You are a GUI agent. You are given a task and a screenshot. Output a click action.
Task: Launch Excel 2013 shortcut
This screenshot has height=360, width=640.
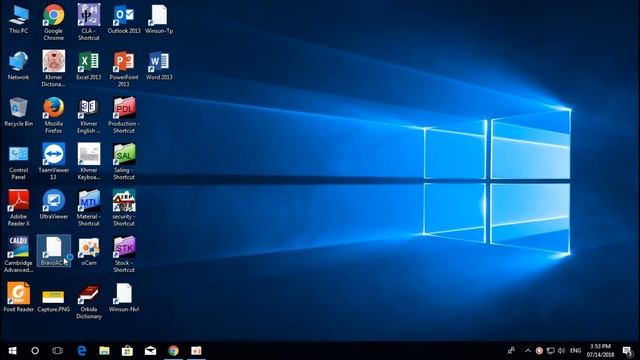[89, 65]
